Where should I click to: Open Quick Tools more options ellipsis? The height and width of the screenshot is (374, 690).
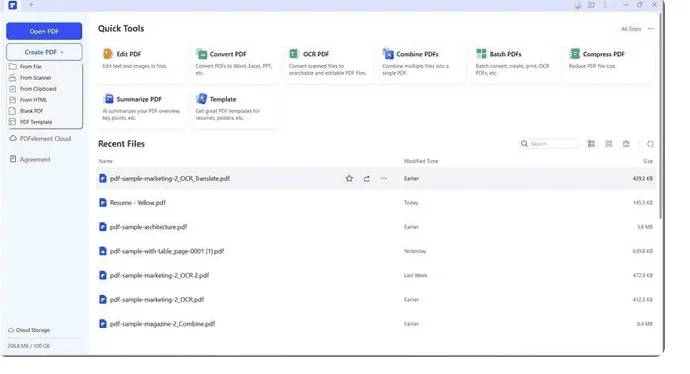pos(650,29)
